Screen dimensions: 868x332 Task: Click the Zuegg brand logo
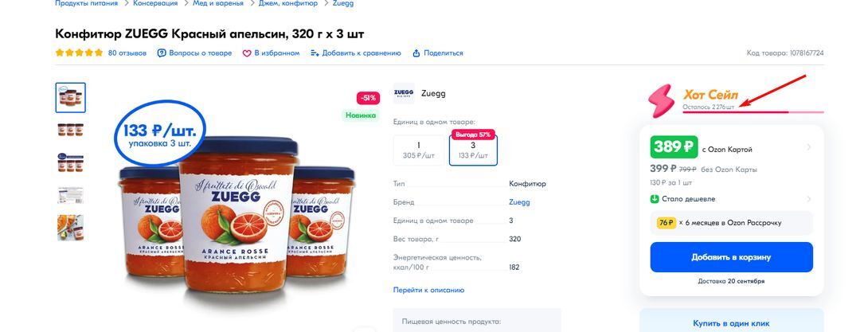404,93
